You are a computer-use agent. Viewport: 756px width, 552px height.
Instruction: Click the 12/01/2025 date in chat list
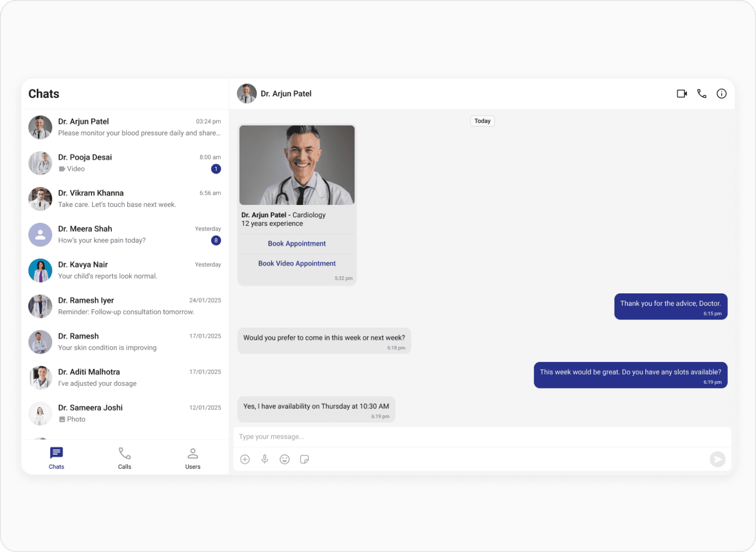205,408
